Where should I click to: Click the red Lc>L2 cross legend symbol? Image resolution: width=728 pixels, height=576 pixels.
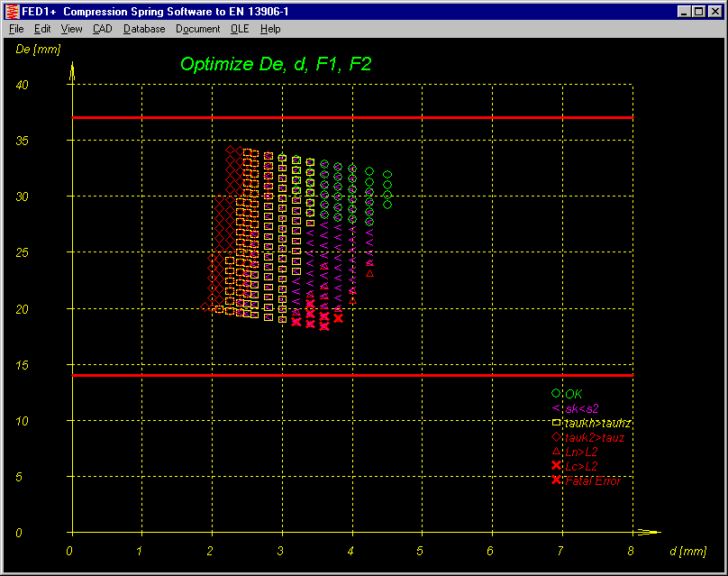pos(556,466)
